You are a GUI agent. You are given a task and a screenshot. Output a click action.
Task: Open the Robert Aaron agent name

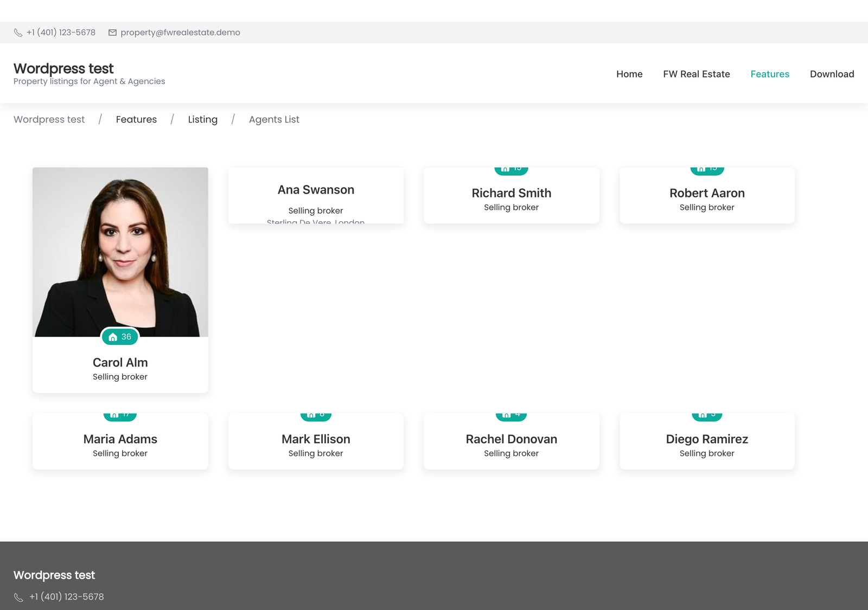[x=707, y=193]
